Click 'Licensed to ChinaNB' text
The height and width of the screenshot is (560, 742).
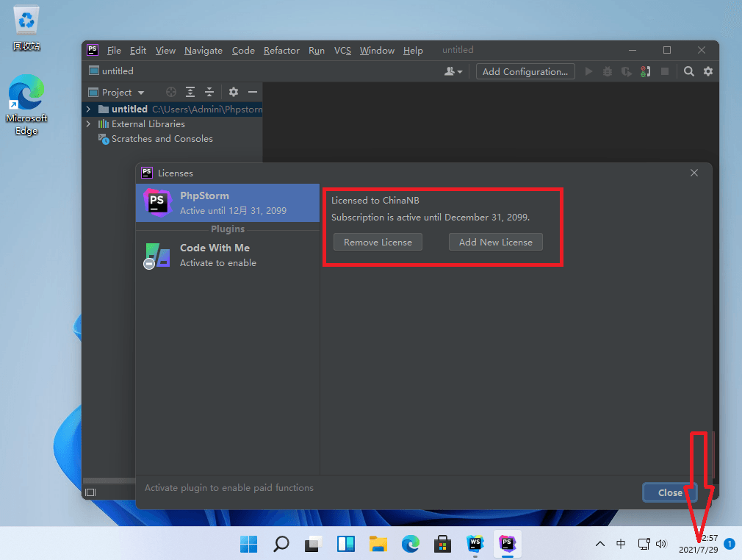375,200
